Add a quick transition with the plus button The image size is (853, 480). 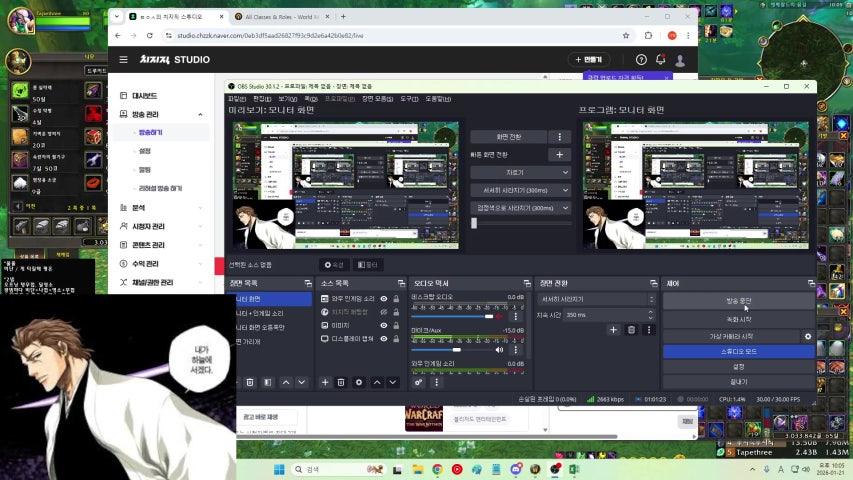coord(559,155)
